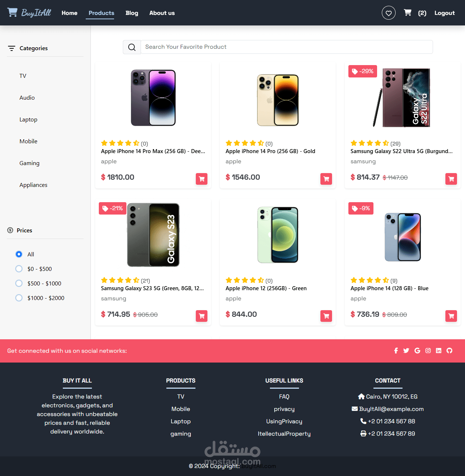The width and height of the screenshot is (465, 476).
Task: Go to the Home nav item
Action: pyautogui.click(x=69, y=13)
